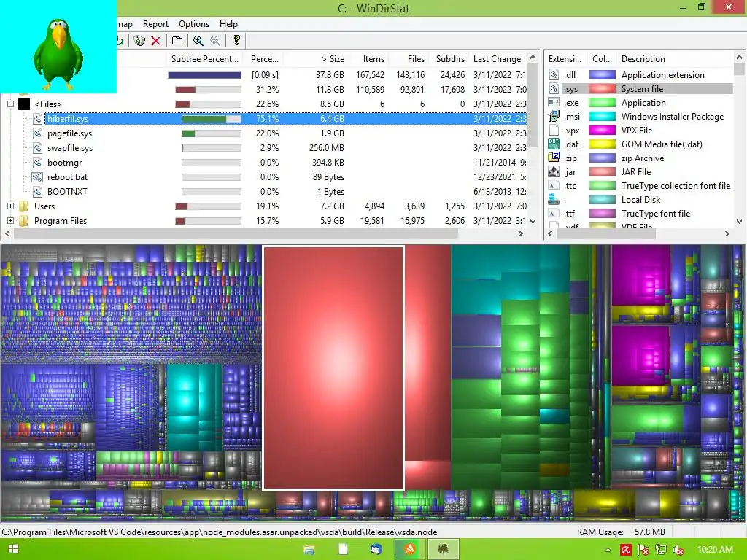Click the Avast orange taskbar icon
Viewport: 747px width, 560px height.
tap(410, 550)
